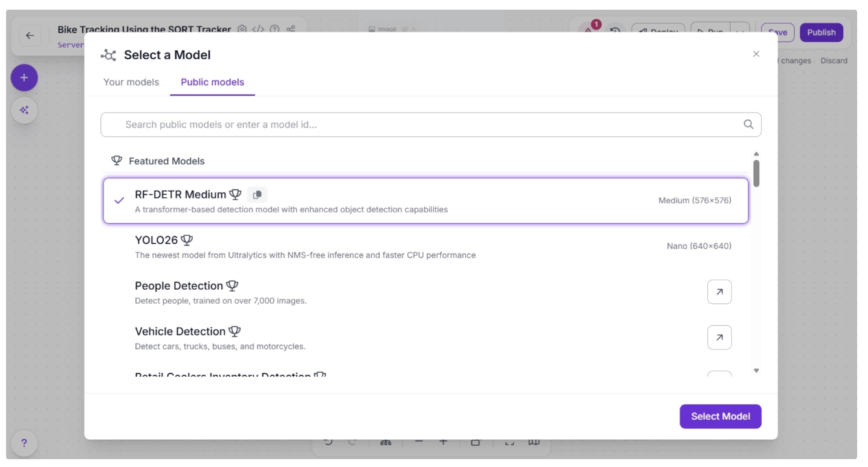Click the scrollbar up arrow
This screenshot has height=467, width=868.
point(756,154)
